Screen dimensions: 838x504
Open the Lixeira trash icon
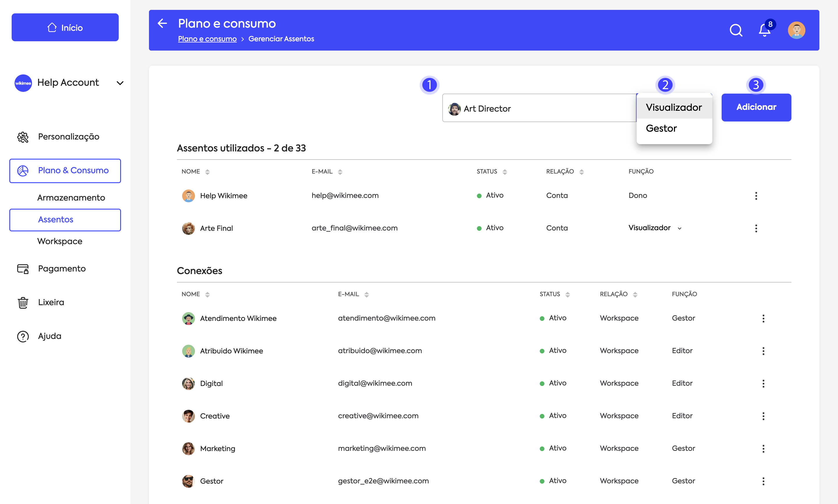[23, 302]
